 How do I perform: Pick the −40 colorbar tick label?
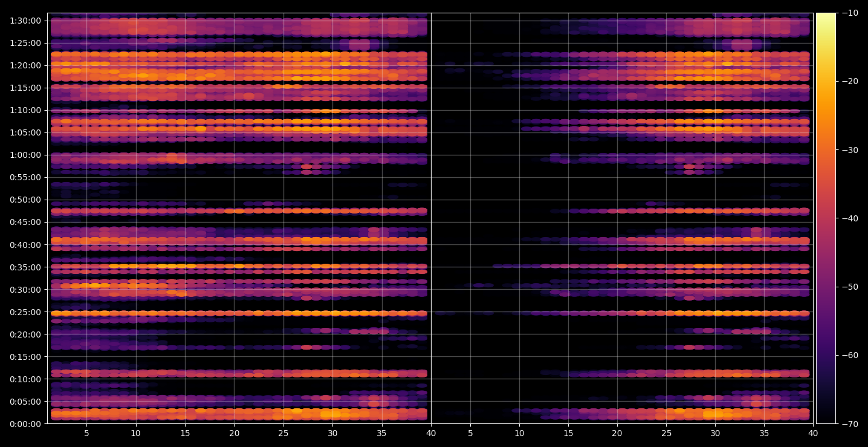click(x=850, y=218)
